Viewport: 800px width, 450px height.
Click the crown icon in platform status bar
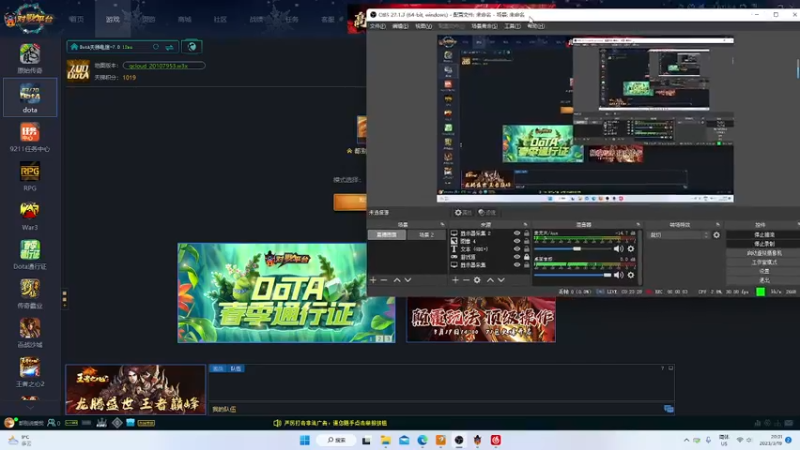point(102,422)
